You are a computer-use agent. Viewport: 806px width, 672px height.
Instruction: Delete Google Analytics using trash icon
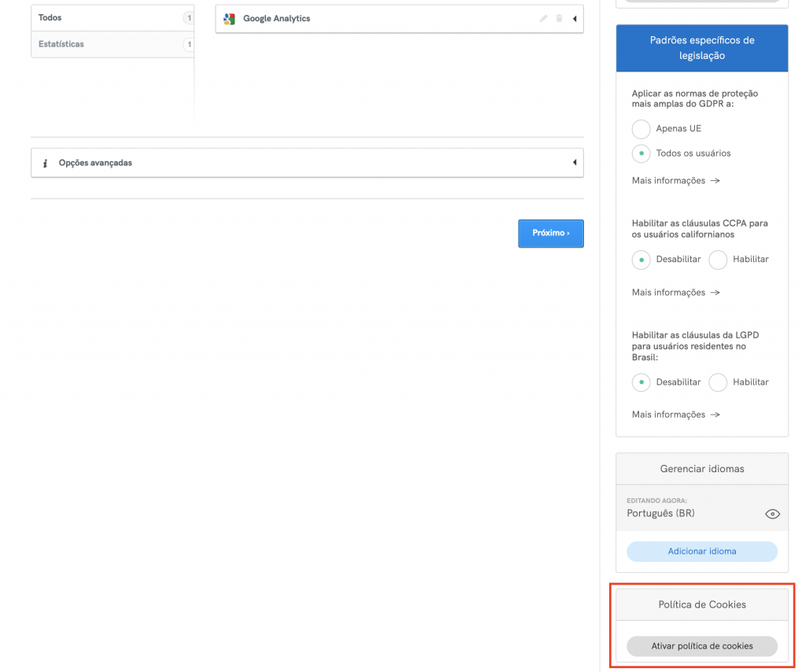559,19
